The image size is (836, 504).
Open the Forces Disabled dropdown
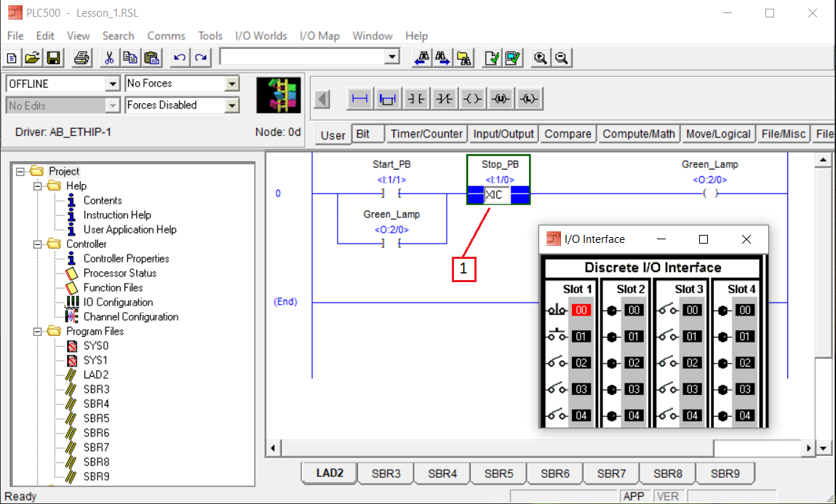coord(232,105)
